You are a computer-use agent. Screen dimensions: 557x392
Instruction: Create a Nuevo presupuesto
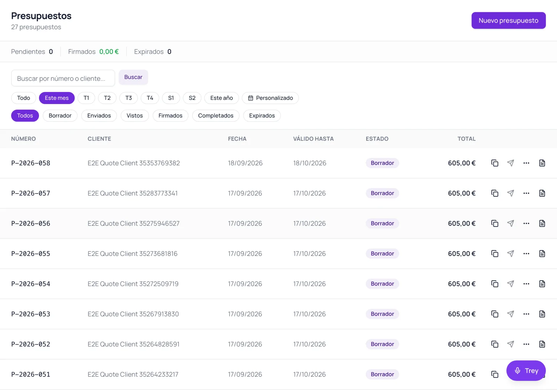click(x=509, y=21)
